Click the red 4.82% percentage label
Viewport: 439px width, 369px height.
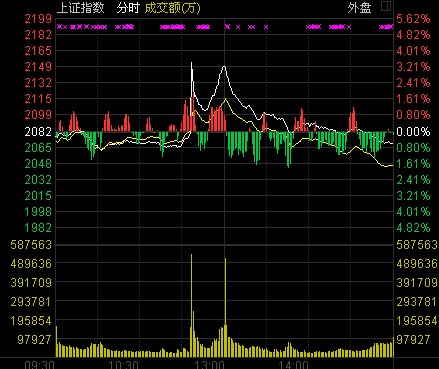[413, 35]
